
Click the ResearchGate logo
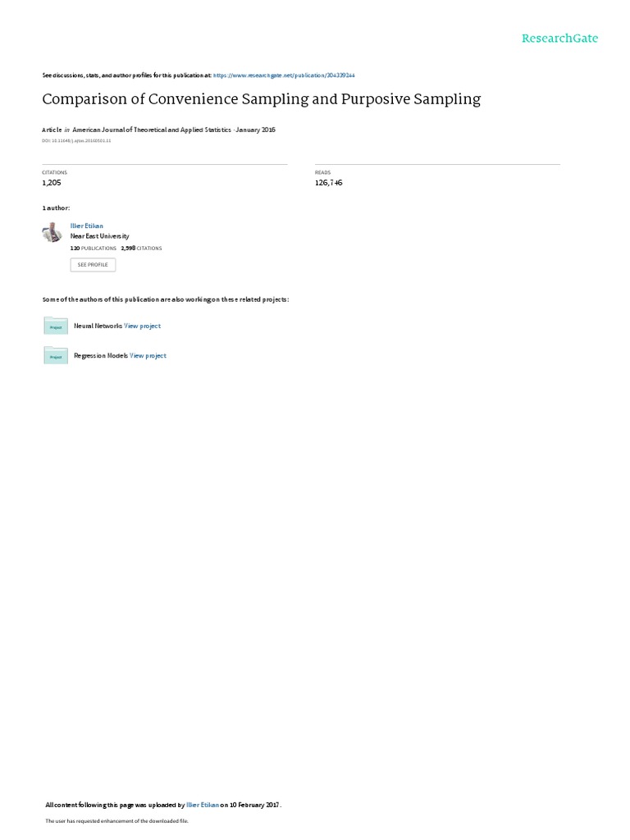[559, 39]
